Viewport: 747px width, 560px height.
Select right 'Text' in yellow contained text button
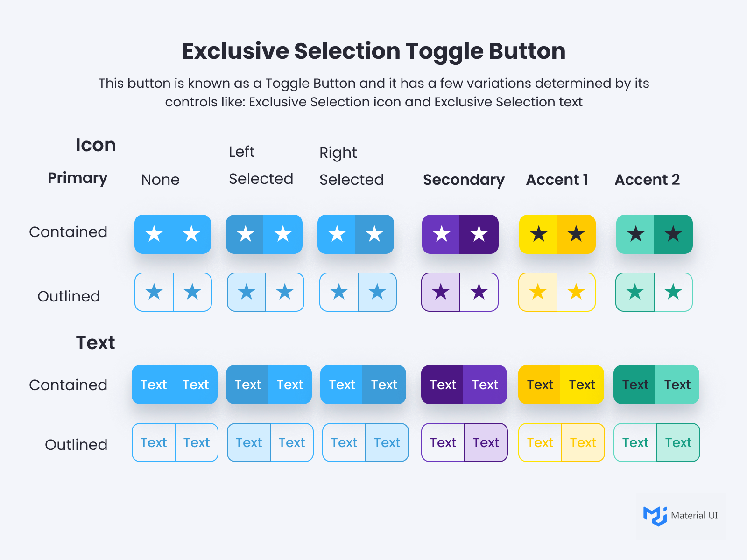tap(582, 385)
